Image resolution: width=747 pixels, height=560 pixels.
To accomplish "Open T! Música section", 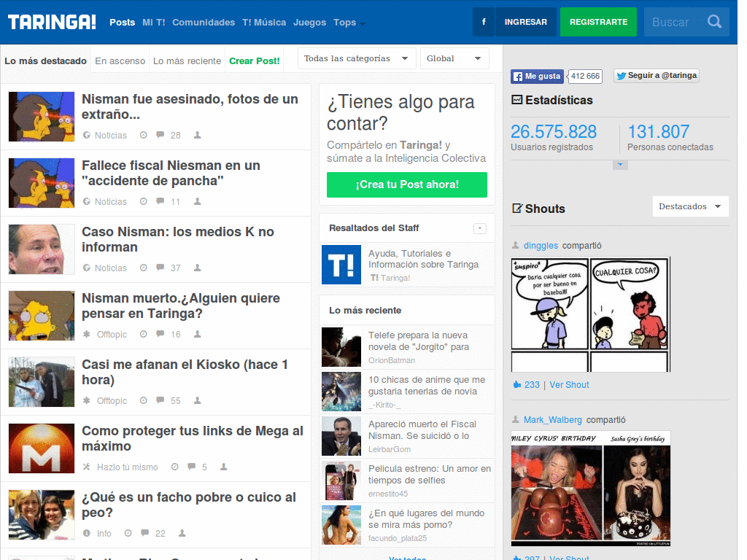I will point(264,23).
